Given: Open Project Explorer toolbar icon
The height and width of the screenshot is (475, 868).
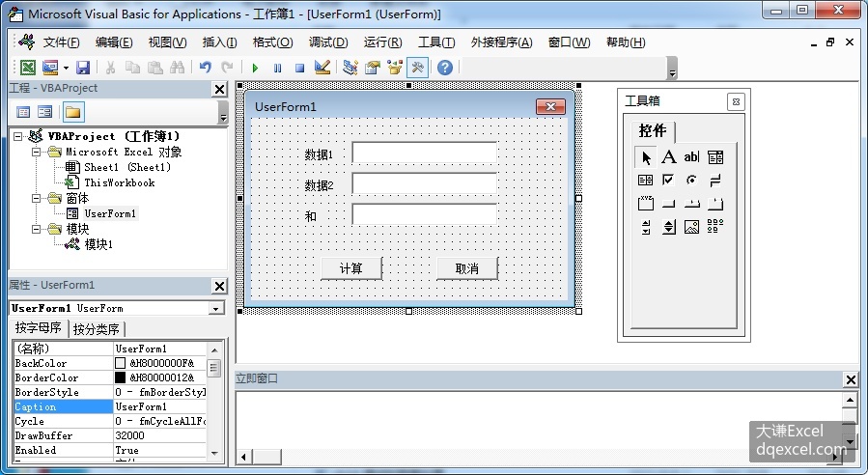Looking at the screenshot, I should click(350, 68).
